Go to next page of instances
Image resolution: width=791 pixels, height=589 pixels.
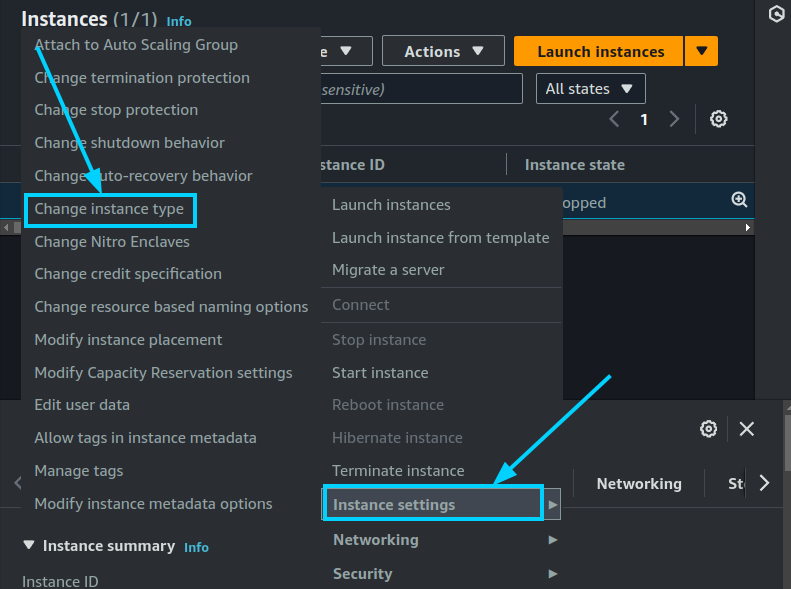tap(674, 119)
